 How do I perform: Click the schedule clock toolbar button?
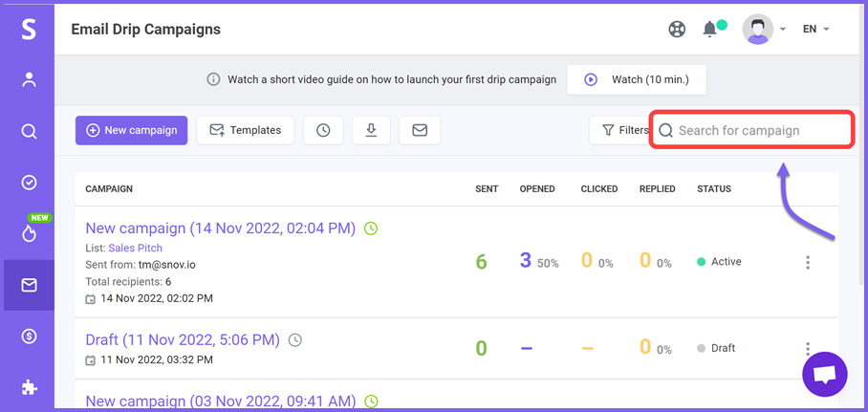pos(323,130)
